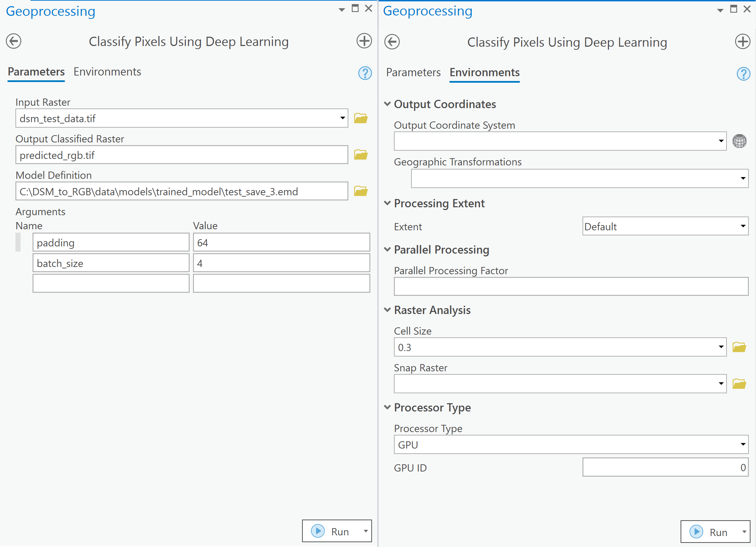This screenshot has height=547, width=756.
Task: Collapse the Raster Analysis section
Action: coord(387,310)
